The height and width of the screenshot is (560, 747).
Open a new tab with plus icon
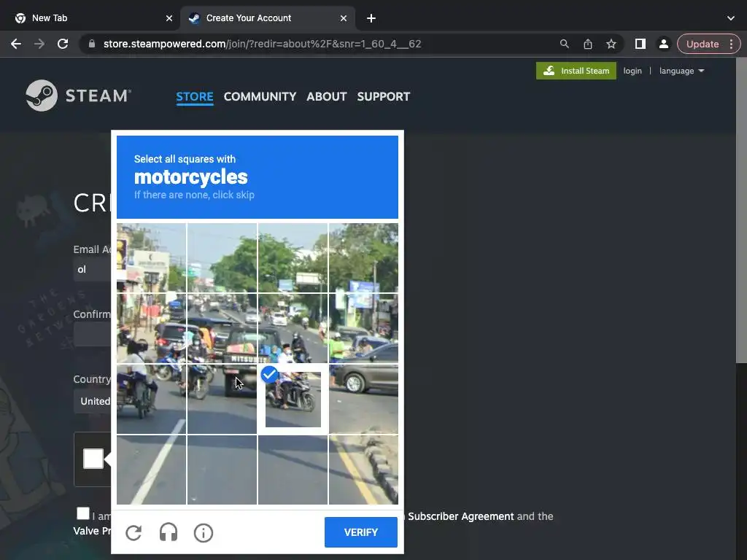[371, 18]
